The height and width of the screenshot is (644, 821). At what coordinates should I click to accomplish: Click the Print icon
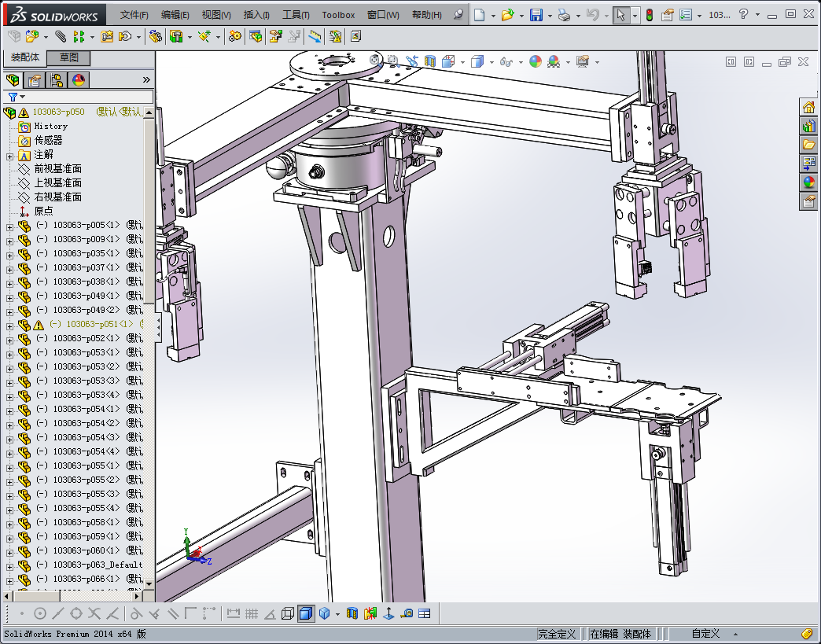click(x=564, y=15)
